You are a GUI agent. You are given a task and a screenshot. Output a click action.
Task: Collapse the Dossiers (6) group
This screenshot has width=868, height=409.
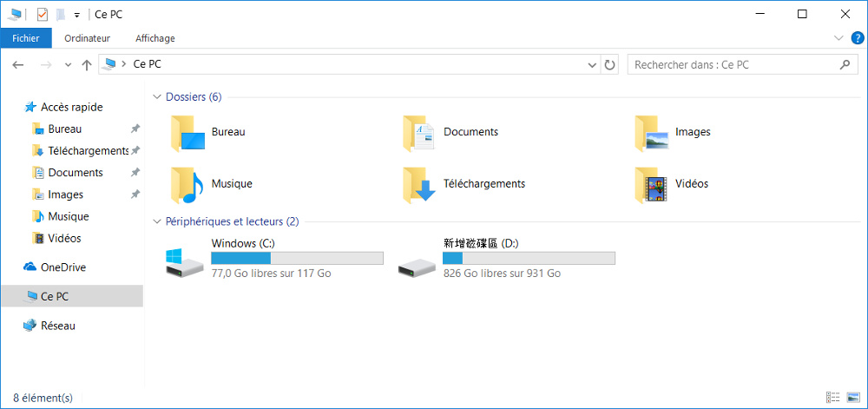157,97
